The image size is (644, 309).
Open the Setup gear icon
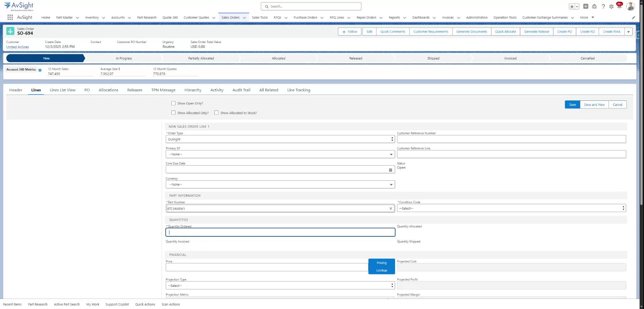pos(611,6)
